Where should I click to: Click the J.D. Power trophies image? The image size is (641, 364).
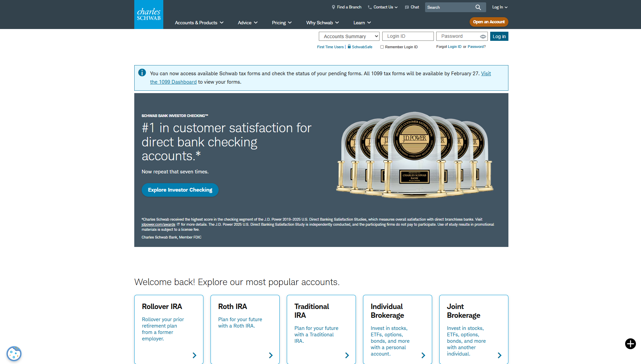pos(415,155)
